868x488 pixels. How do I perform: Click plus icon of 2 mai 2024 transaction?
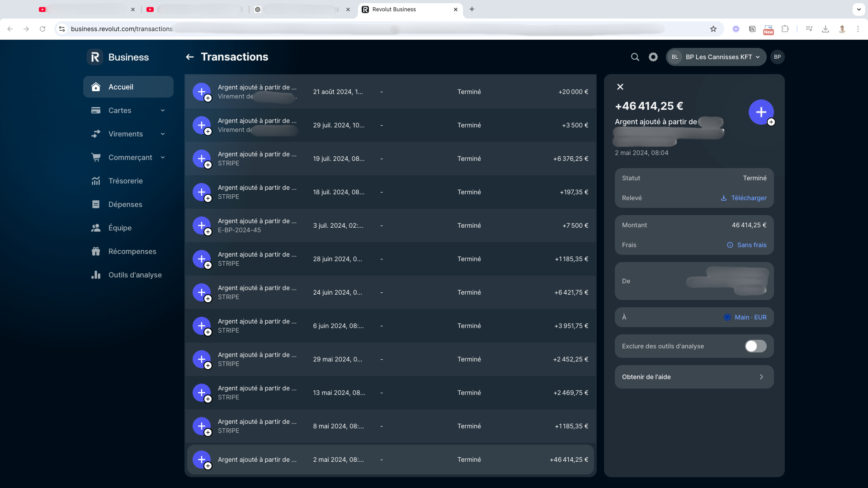[x=202, y=460]
